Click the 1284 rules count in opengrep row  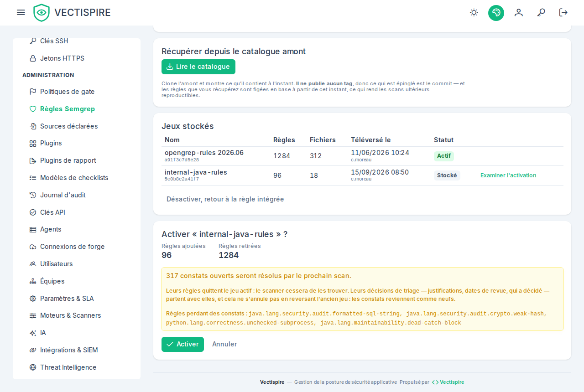point(282,156)
